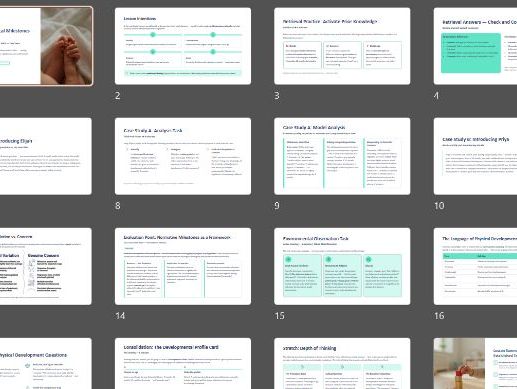This screenshot has width=517, height=389.
Task: Select the Stretch: depth of thinking slide
Action: (x=342, y=363)
